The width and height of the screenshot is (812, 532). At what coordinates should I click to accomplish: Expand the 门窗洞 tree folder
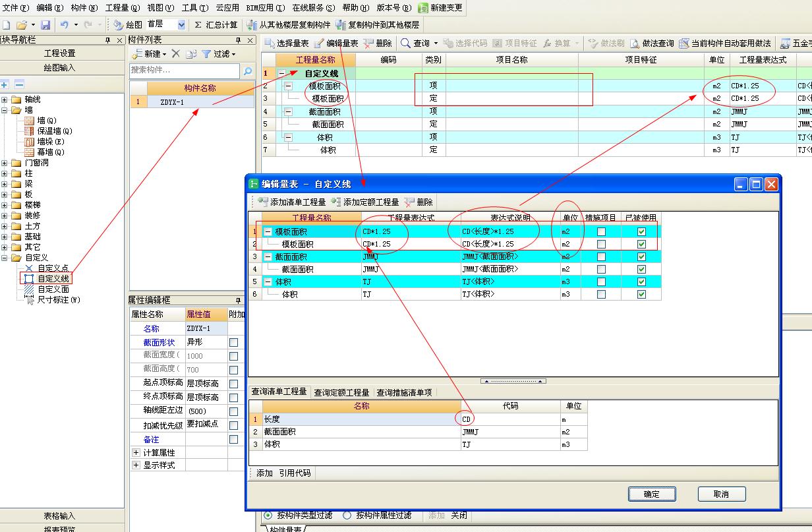(5, 163)
